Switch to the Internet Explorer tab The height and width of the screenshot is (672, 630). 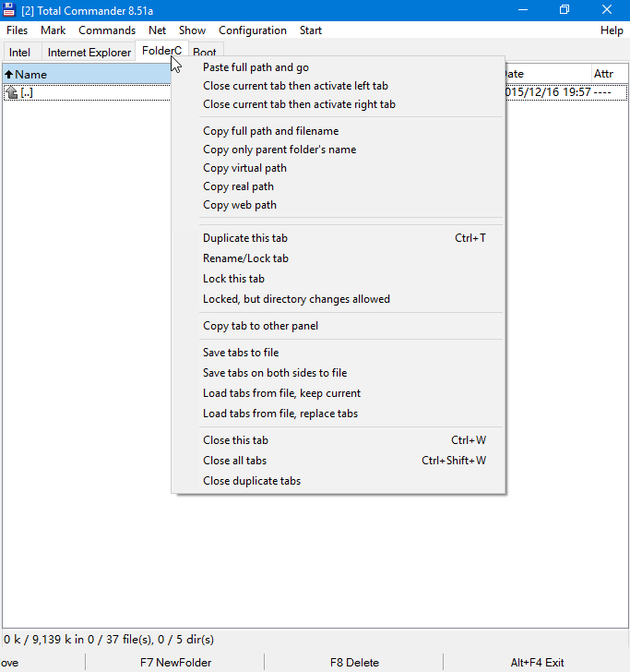click(x=89, y=53)
